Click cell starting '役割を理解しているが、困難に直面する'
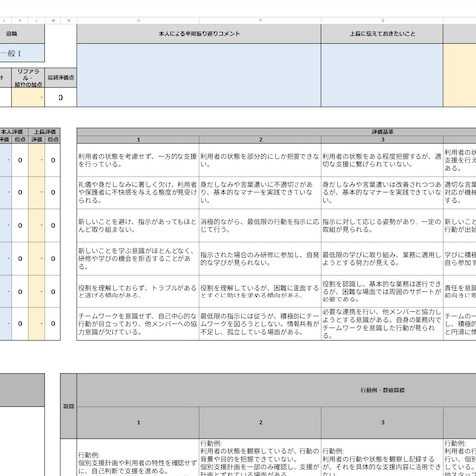The width and height of the screenshot is (476, 476). (260, 292)
